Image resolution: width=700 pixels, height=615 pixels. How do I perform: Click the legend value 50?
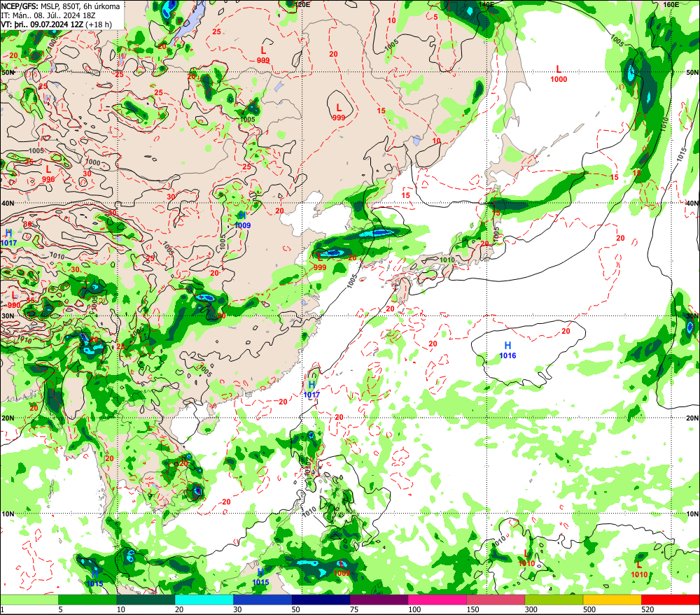coord(296,609)
